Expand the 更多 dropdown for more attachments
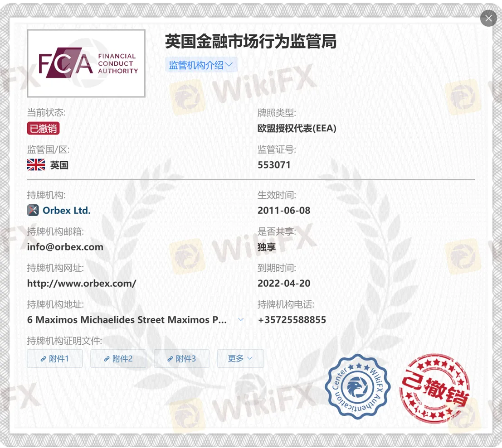 point(240,358)
